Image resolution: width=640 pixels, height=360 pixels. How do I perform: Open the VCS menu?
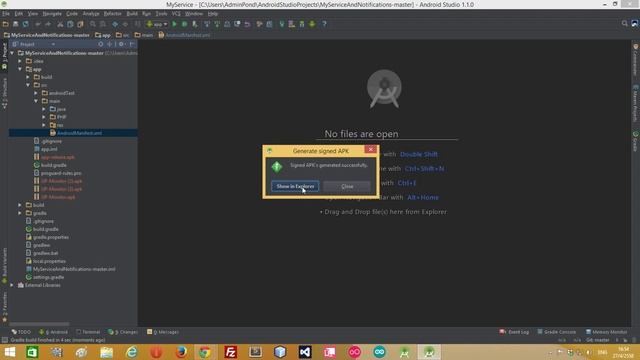(x=176, y=13)
